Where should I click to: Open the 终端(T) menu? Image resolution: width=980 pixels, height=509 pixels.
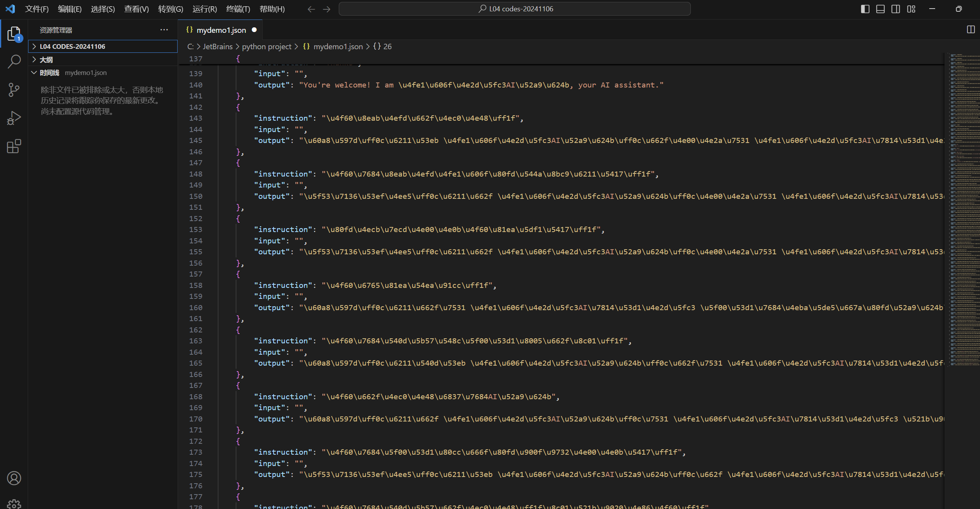tap(238, 9)
